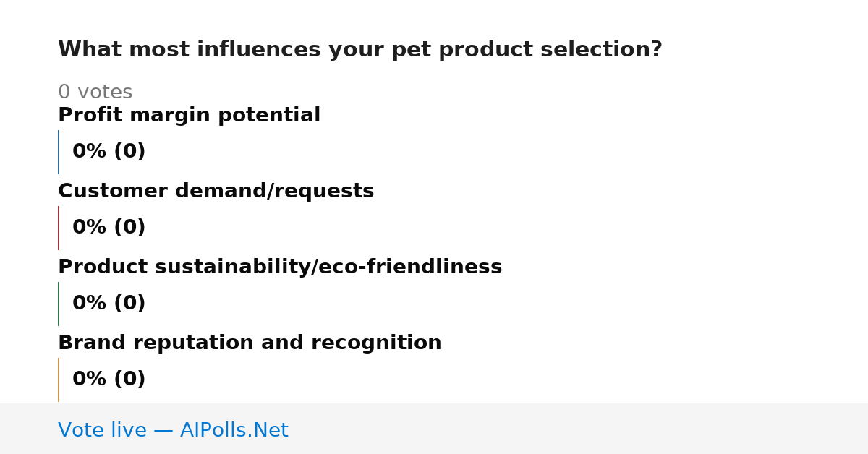The image size is (868, 454).
Task: Click the 'Vote live' text
Action: [x=102, y=430]
